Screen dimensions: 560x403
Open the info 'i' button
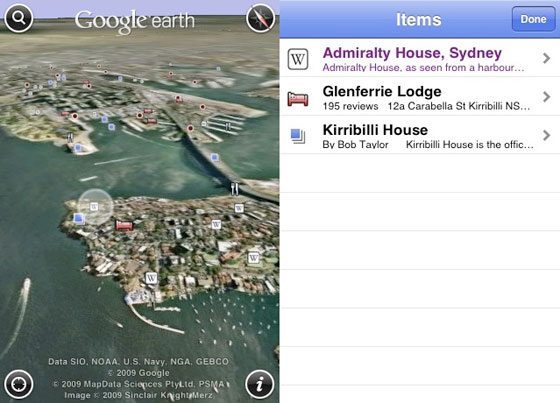click(x=260, y=384)
